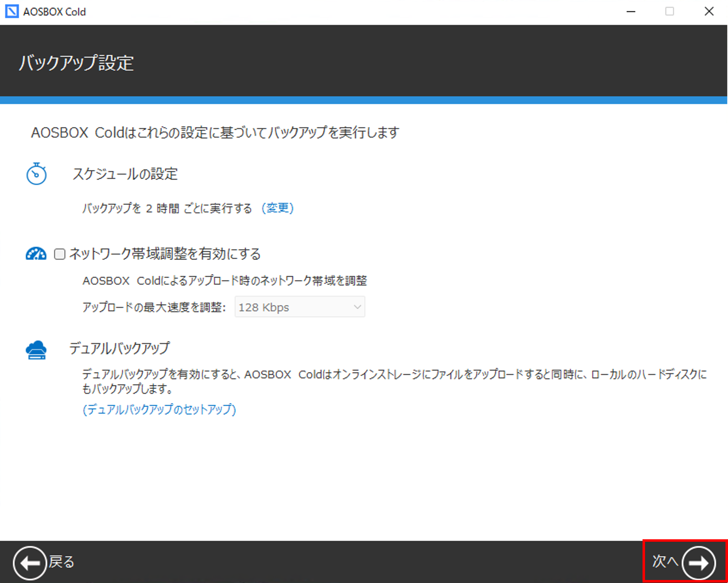Click the cloud dual backup icon
728x583 pixels.
pyautogui.click(x=36, y=350)
